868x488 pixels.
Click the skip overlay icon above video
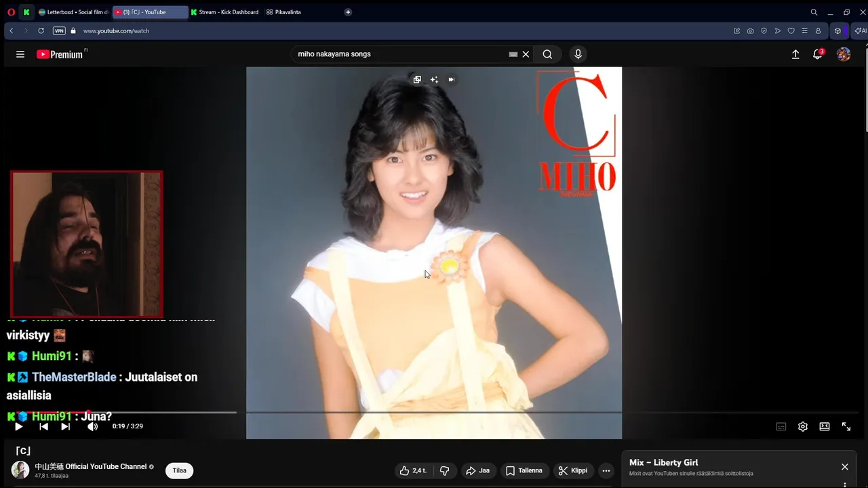[x=451, y=79]
